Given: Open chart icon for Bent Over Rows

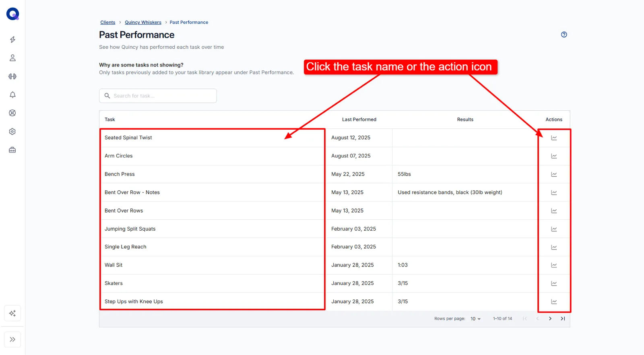Looking at the screenshot, I should [554, 211].
